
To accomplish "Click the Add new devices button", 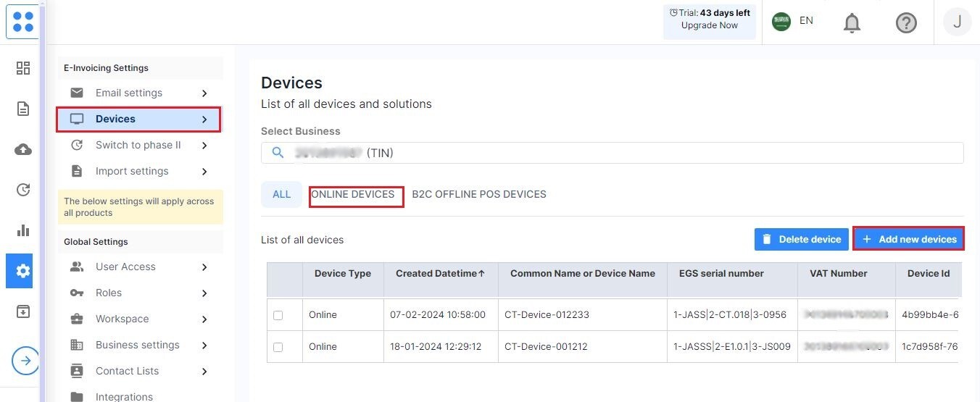I will 909,239.
